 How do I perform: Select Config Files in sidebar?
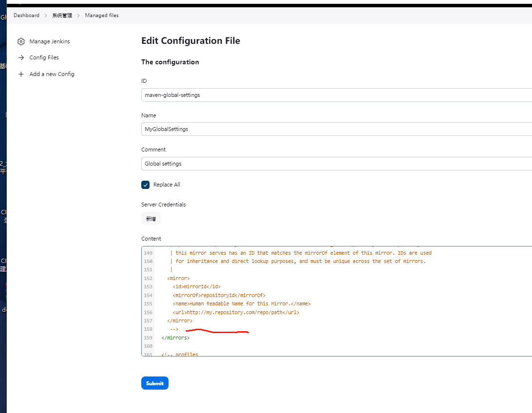tap(44, 57)
